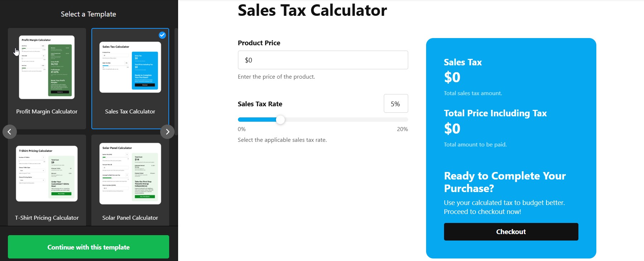Click the Profit Margin Calculator label
Image resolution: width=644 pixels, height=261 pixels.
pos(47,112)
